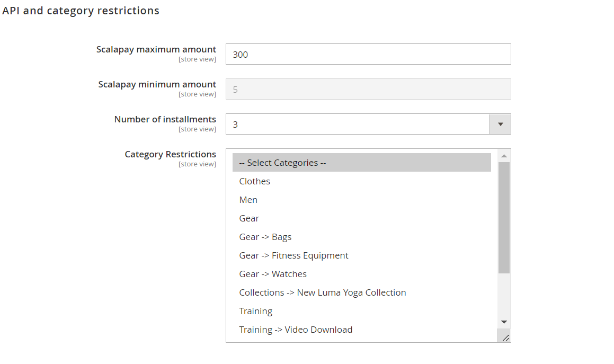Select 'Training -> Video Download' category
This screenshot has height=364, width=614.
[x=296, y=330]
